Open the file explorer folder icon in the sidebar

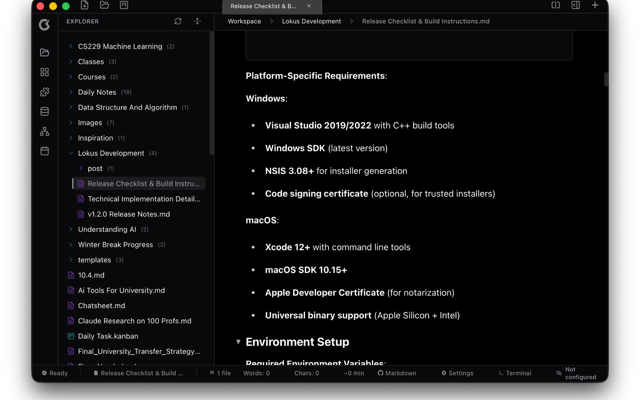pos(44,52)
